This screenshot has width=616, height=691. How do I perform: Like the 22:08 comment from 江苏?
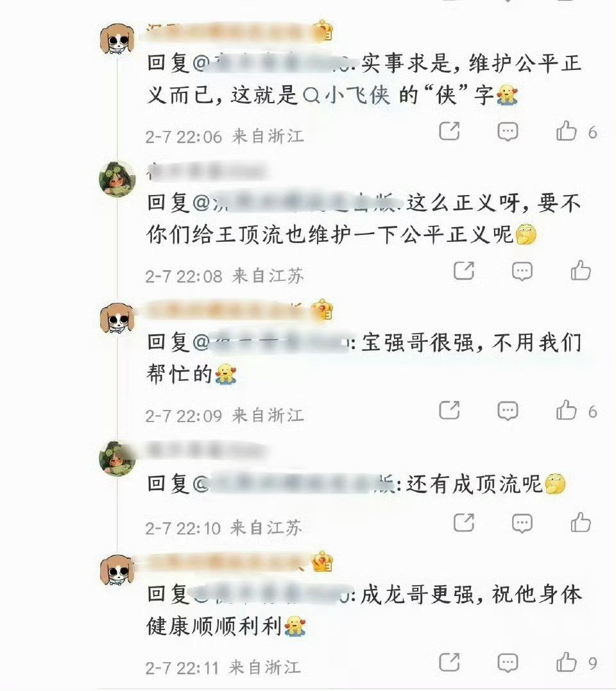[581, 271]
